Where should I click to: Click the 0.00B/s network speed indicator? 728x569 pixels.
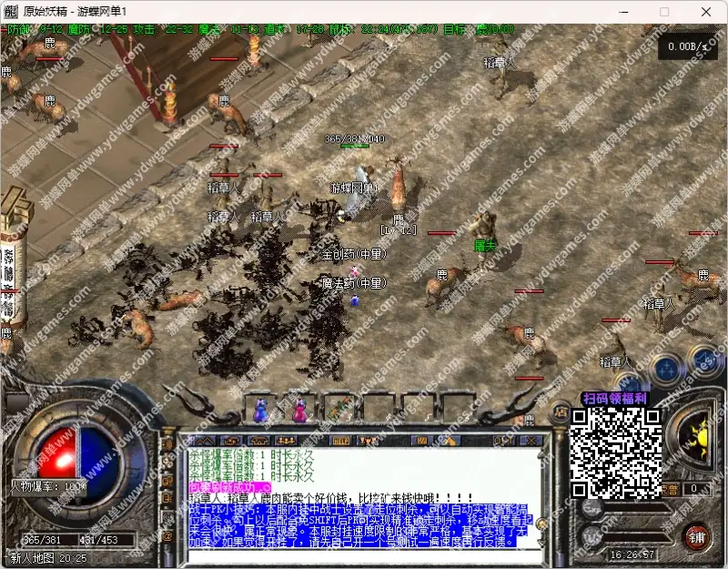[x=688, y=46]
